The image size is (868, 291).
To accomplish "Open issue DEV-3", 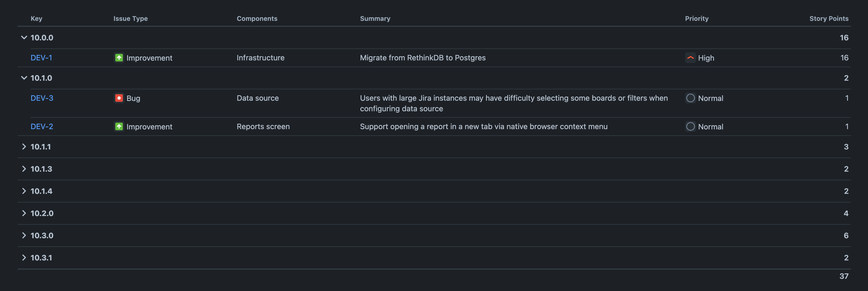I will [41, 98].
